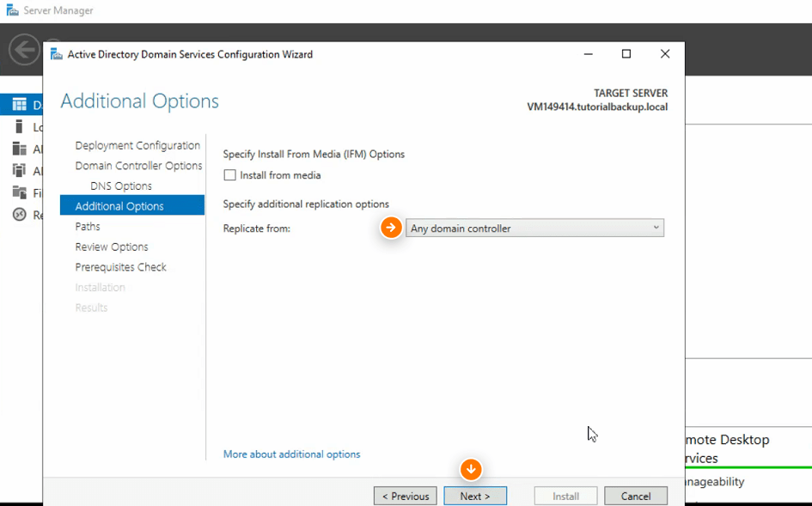Click the Replicate from dropdown chevron

click(656, 228)
